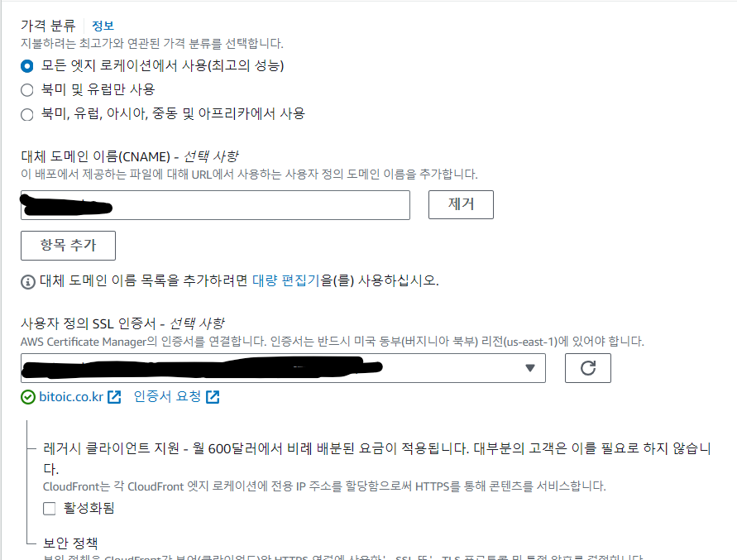The height and width of the screenshot is (560, 737).
Task: Click the external link icon beside bitoic.co.kr
Action: 114,397
